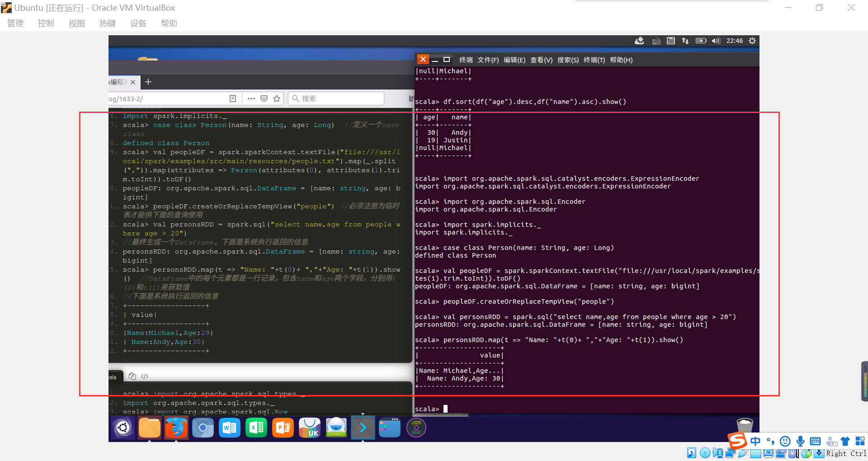Image resolution: width=868 pixels, height=461 pixels.
Task: Click the copy-code icon on the webpage
Action: pos(132,376)
